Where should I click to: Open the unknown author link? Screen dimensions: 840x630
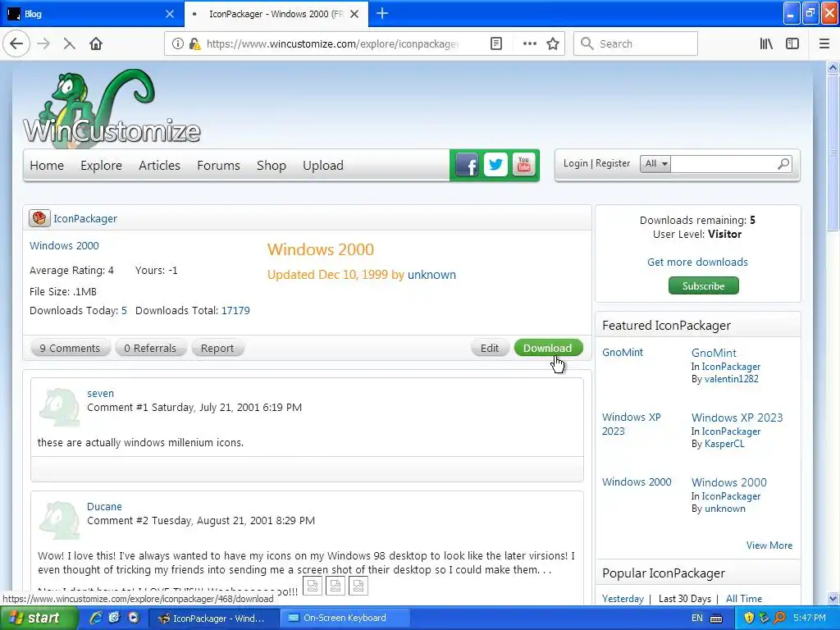(x=431, y=274)
